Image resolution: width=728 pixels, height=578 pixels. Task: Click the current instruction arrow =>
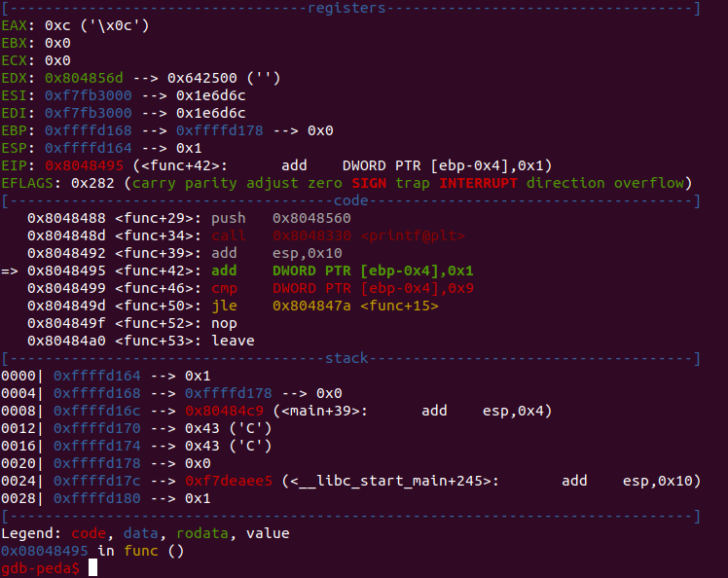pos(10,271)
